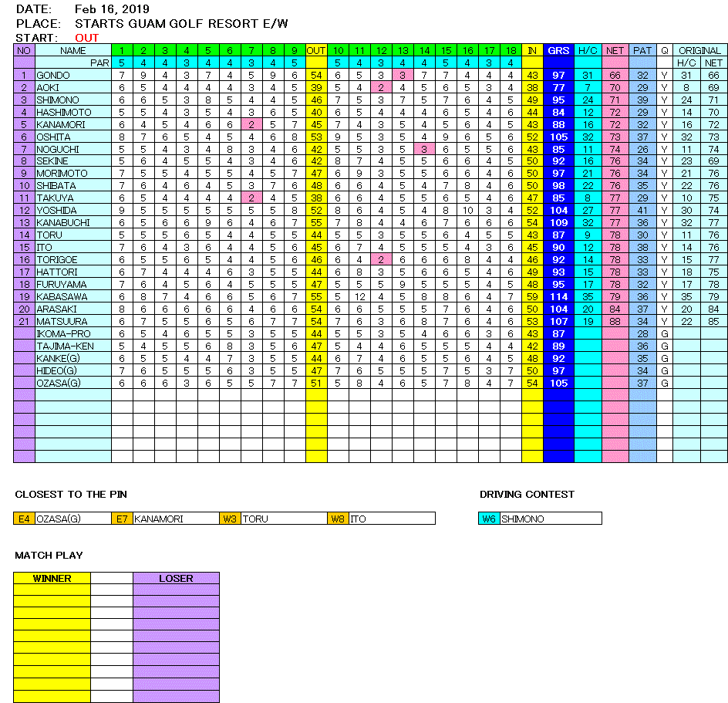The image size is (728, 703).
Task: Select the first empty cell under WINNER
Action: (52, 590)
